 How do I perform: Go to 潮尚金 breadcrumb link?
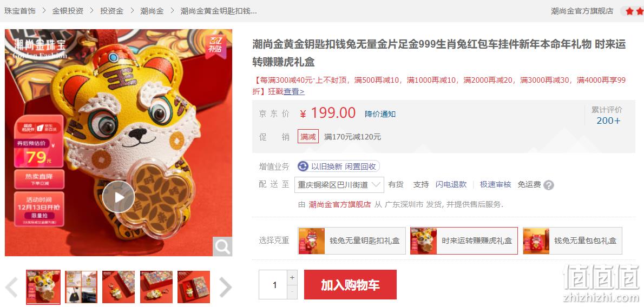[x=152, y=11]
